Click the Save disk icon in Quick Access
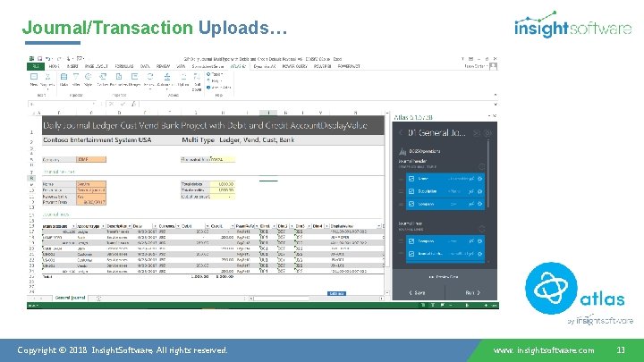The width and height of the screenshot is (644, 362). (40, 59)
